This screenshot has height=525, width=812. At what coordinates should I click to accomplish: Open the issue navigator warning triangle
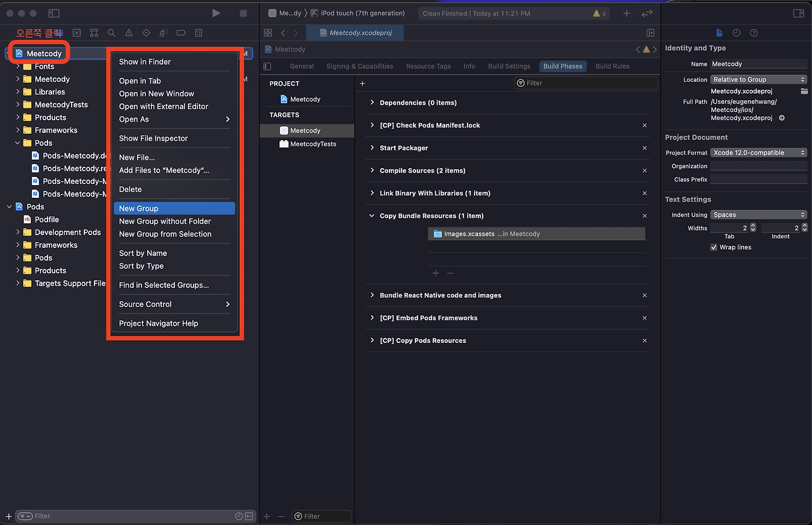click(129, 33)
